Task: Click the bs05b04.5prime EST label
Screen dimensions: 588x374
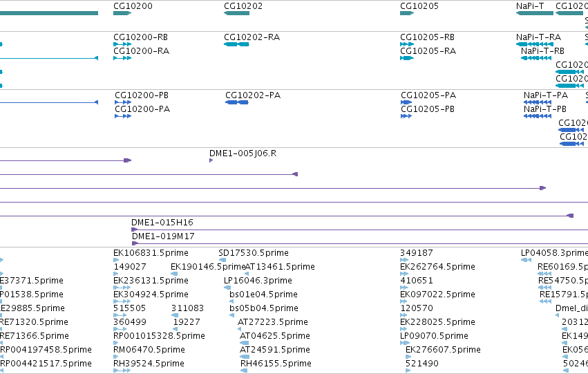Action: [264, 308]
